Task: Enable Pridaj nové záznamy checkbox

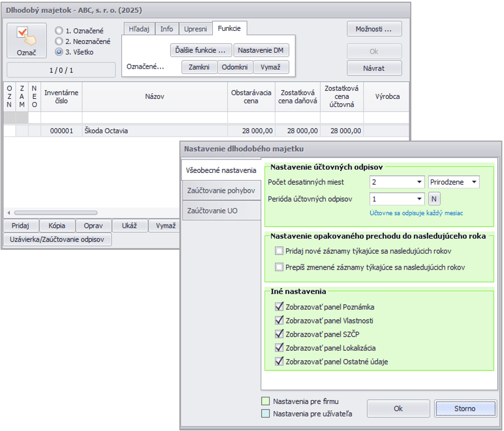Action: [x=279, y=251]
